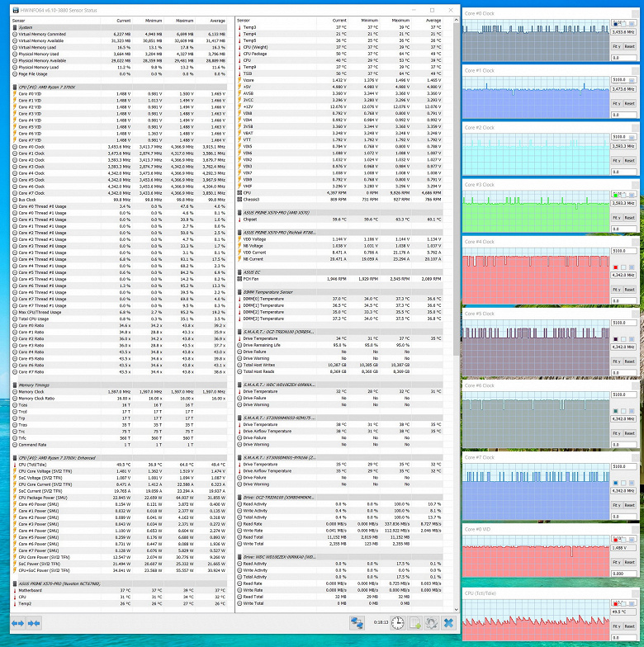
Task: Edit the 5100.0 maximum field for Core #4 Clock
Action: (623, 251)
